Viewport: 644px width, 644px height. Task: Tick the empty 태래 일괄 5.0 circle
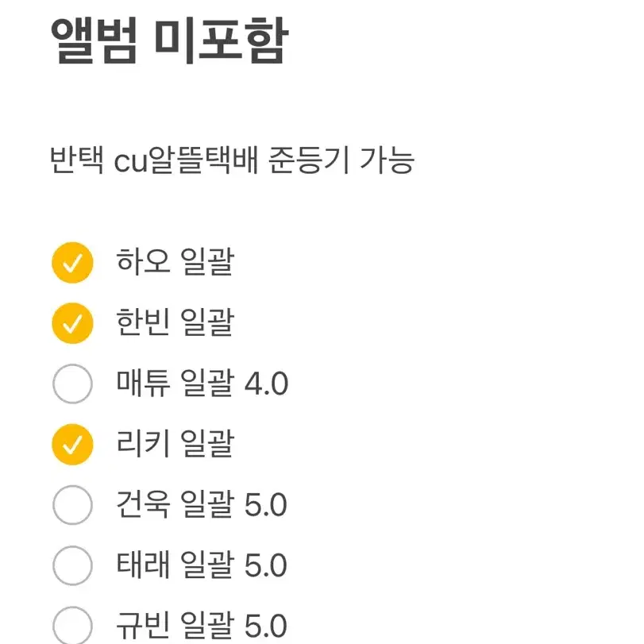pos(72,565)
